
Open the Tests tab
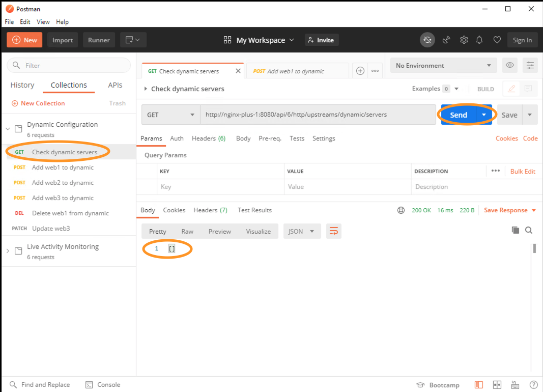click(297, 138)
